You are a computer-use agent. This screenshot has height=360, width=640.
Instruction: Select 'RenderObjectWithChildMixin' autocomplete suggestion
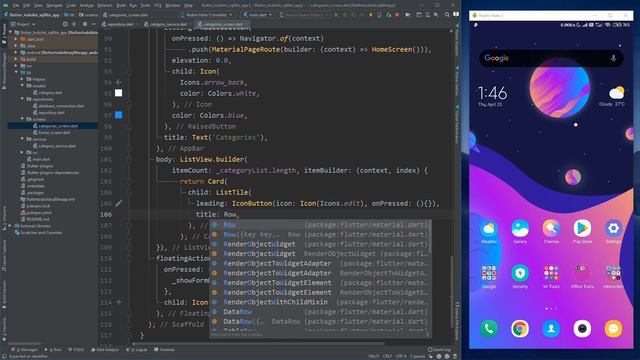pos(320,302)
